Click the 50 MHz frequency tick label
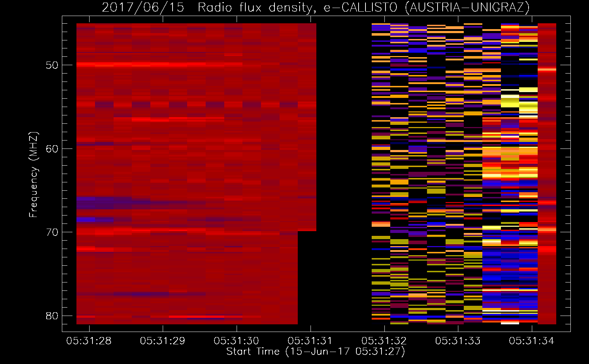 (52, 65)
